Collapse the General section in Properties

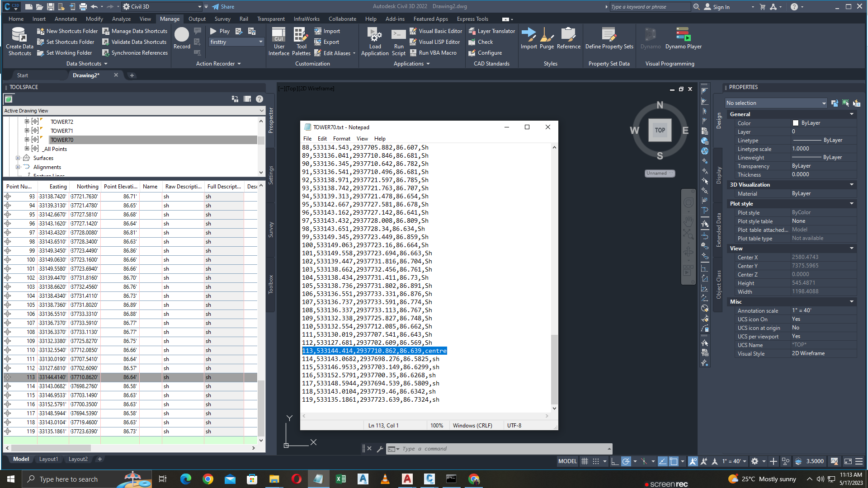(x=852, y=114)
